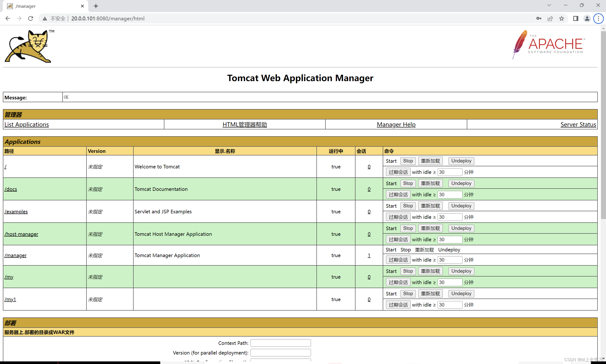606x364 pixels.
Task: Click Version (for parallel deployment) field
Action: click(x=280, y=353)
